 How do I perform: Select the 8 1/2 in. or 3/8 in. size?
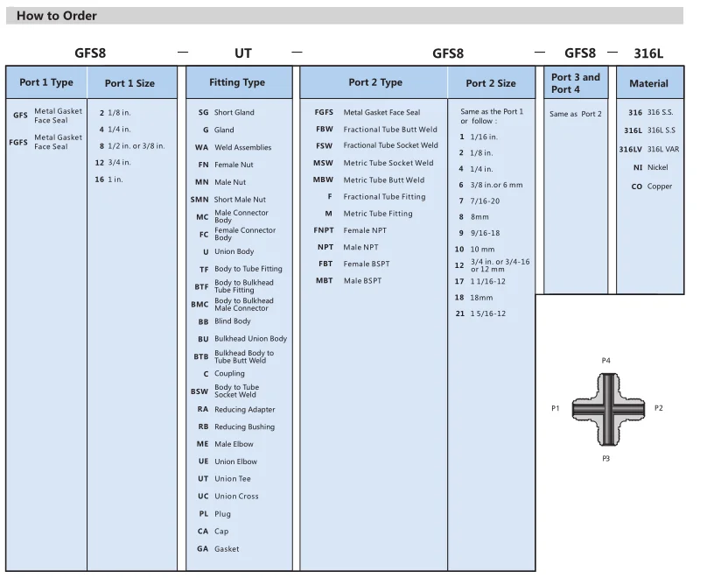pyautogui.click(x=131, y=145)
